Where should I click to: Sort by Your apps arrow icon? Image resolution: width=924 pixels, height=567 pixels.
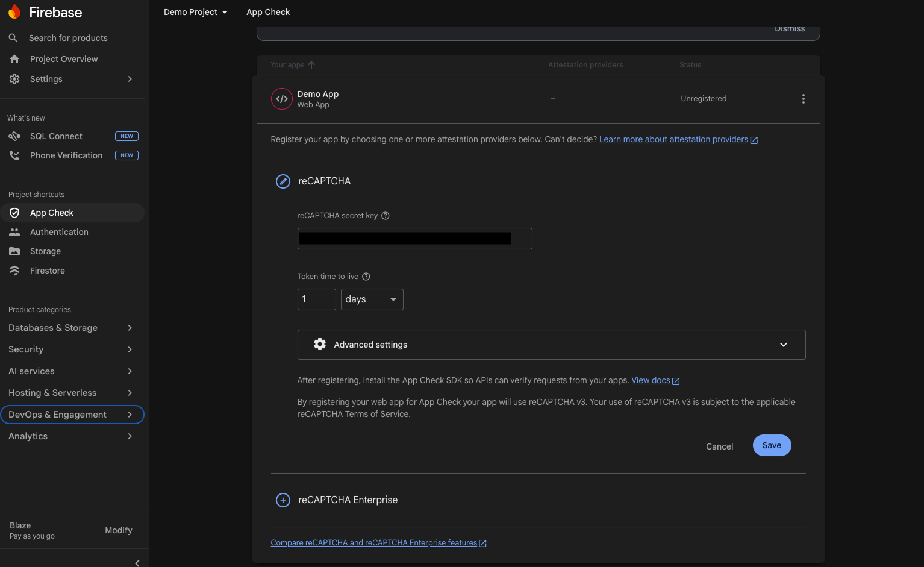(311, 64)
